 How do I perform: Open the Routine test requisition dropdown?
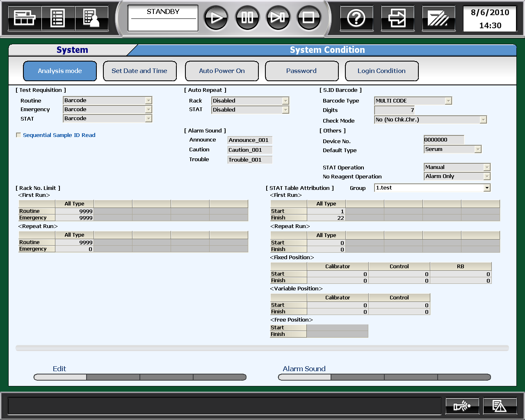point(148,100)
